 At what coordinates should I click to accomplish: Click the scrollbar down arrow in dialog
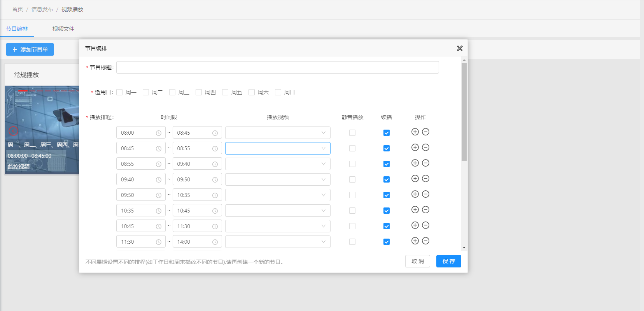(x=464, y=248)
